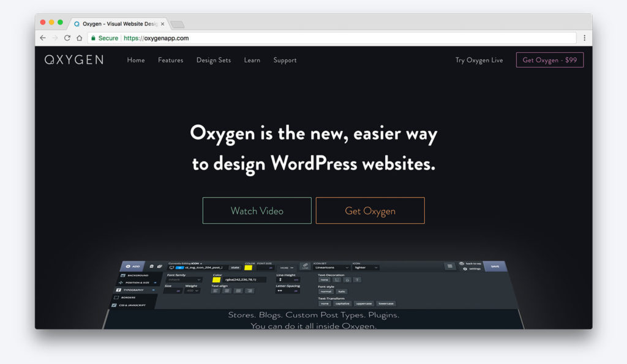
Task: Select the Design Sets menu item
Action: [214, 60]
